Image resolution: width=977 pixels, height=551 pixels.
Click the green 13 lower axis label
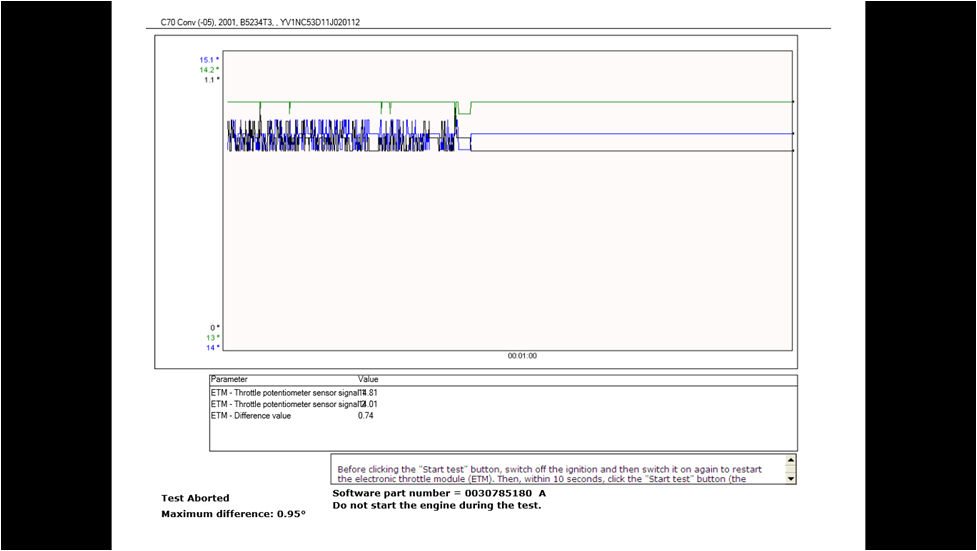tap(212, 338)
